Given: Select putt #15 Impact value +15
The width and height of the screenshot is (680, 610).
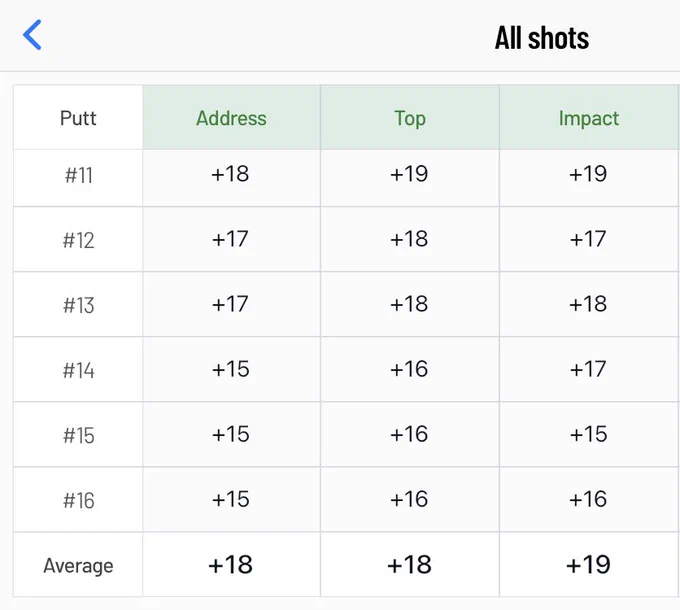Looking at the screenshot, I should (x=588, y=434).
